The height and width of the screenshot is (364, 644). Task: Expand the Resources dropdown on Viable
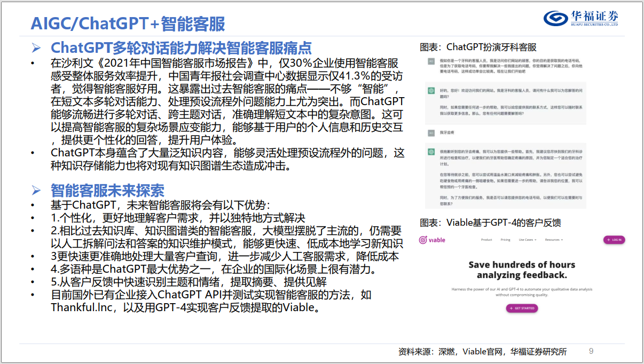(553, 240)
